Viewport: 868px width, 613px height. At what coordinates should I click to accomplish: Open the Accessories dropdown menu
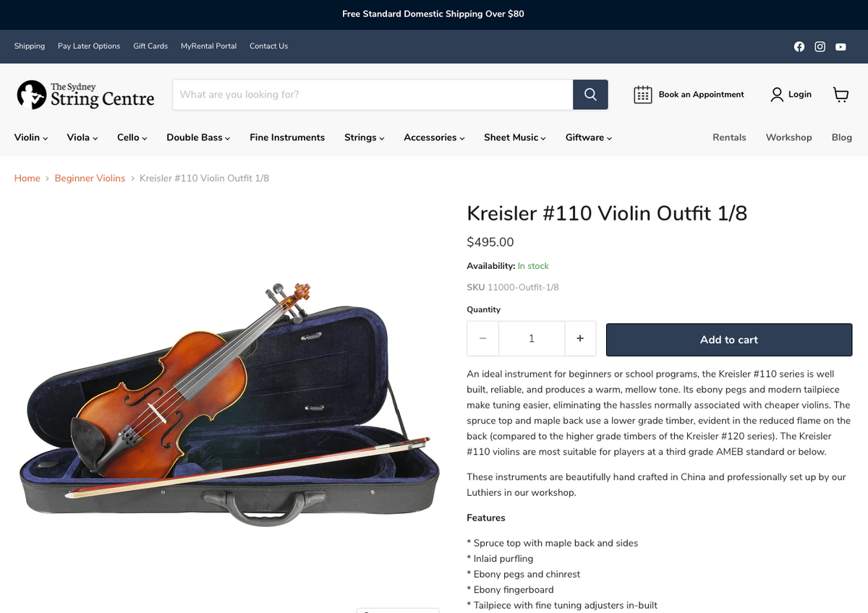pyautogui.click(x=434, y=137)
